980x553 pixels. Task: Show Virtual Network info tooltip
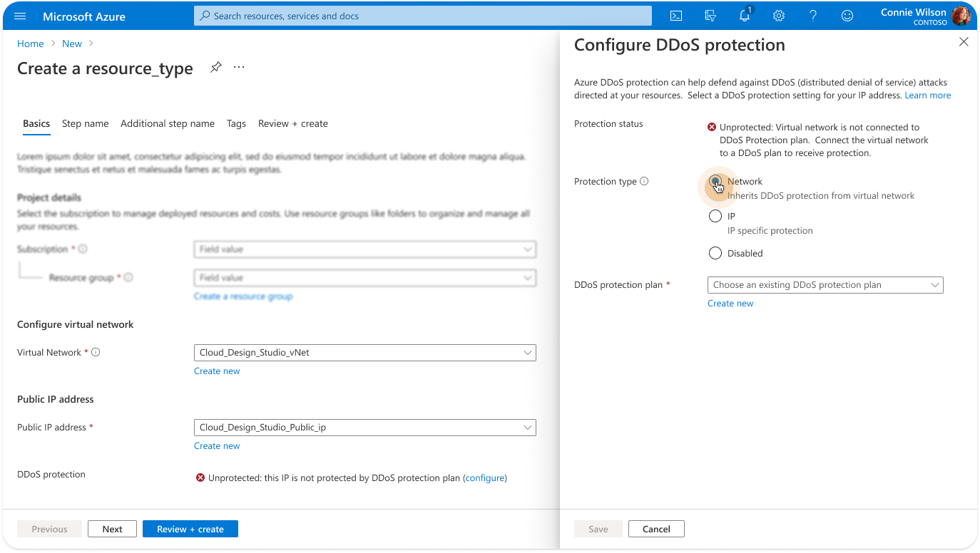(96, 352)
